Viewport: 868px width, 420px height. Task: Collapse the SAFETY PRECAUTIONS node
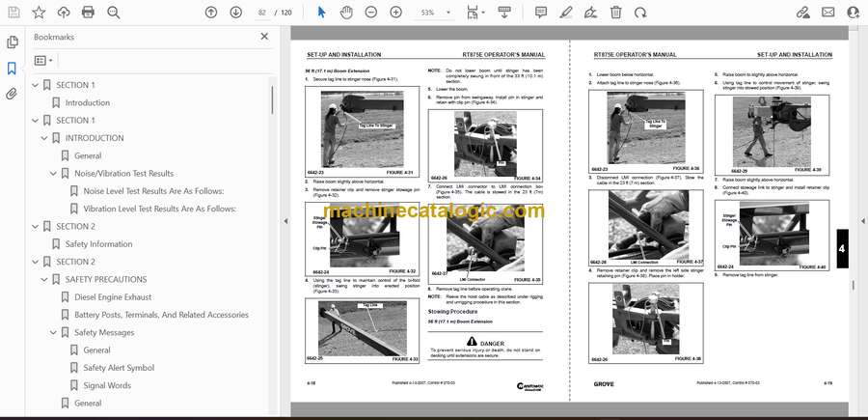tap(44, 280)
